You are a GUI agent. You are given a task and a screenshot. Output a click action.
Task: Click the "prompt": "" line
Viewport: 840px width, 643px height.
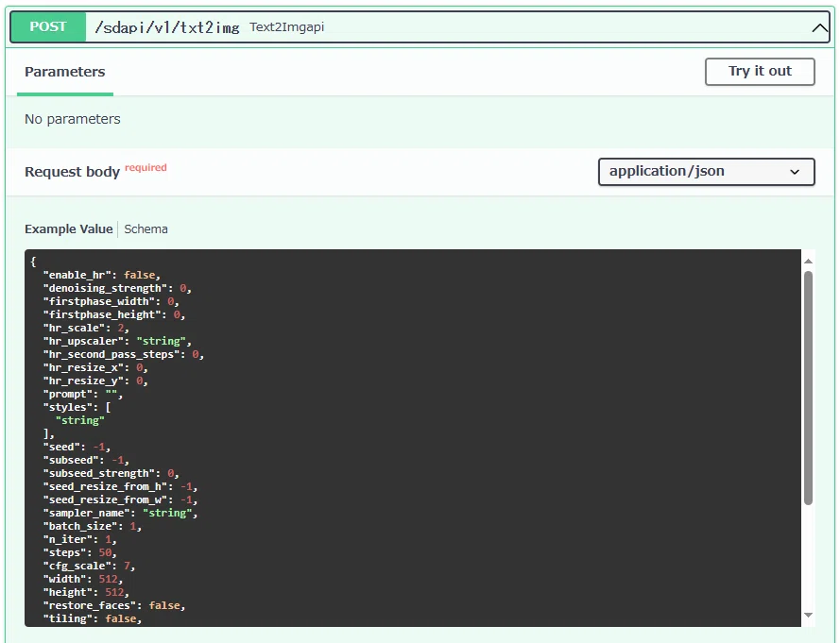point(83,394)
